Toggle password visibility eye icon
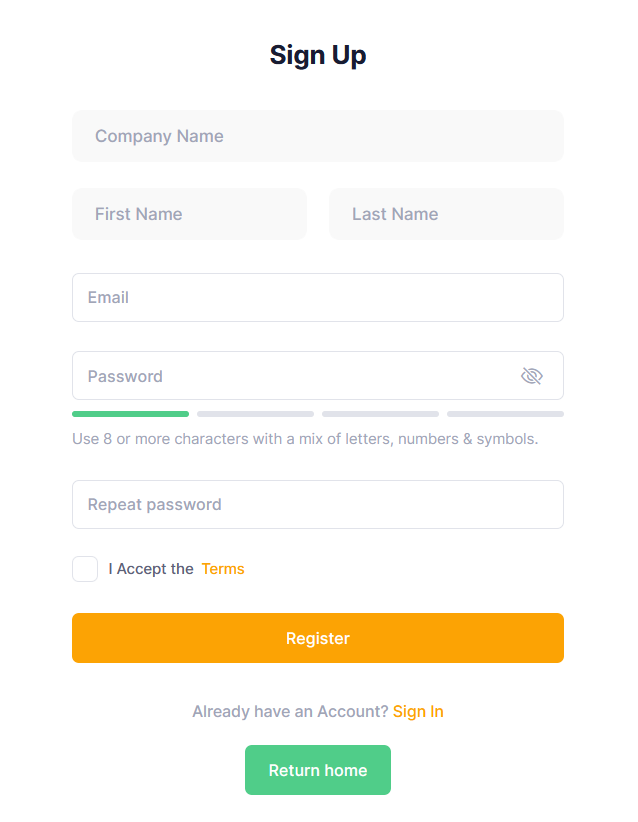 pos(531,376)
